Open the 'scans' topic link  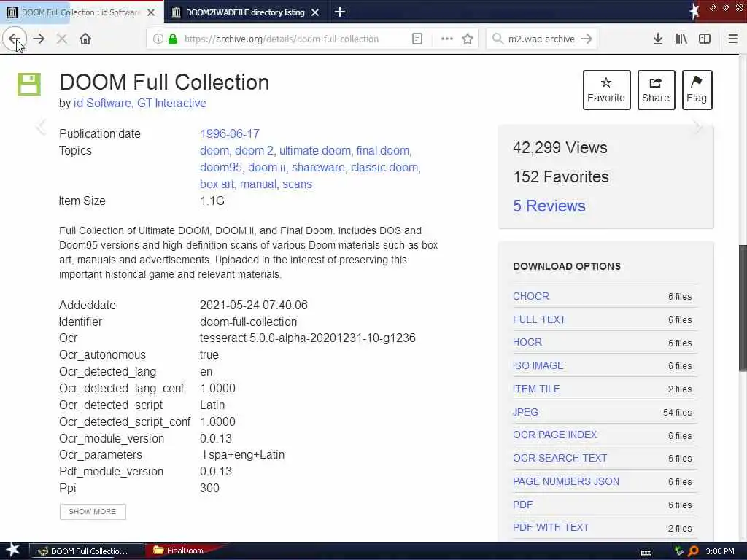298,184
